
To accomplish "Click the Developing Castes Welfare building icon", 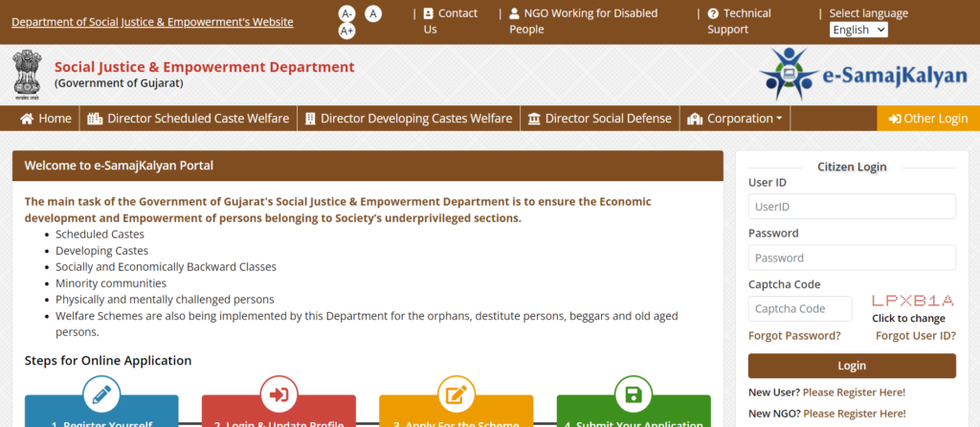I will click(310, 119).
